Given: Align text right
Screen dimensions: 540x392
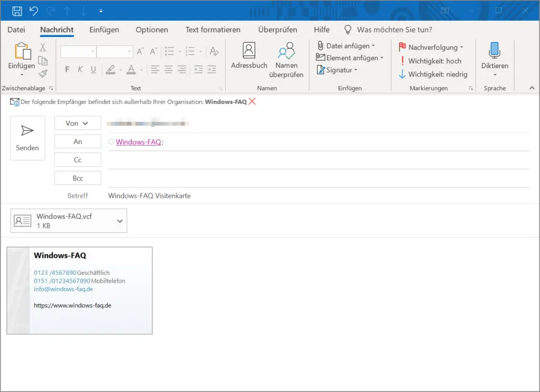Looking at the screenshot, I should pyautogui.click(x=182, y=70).
